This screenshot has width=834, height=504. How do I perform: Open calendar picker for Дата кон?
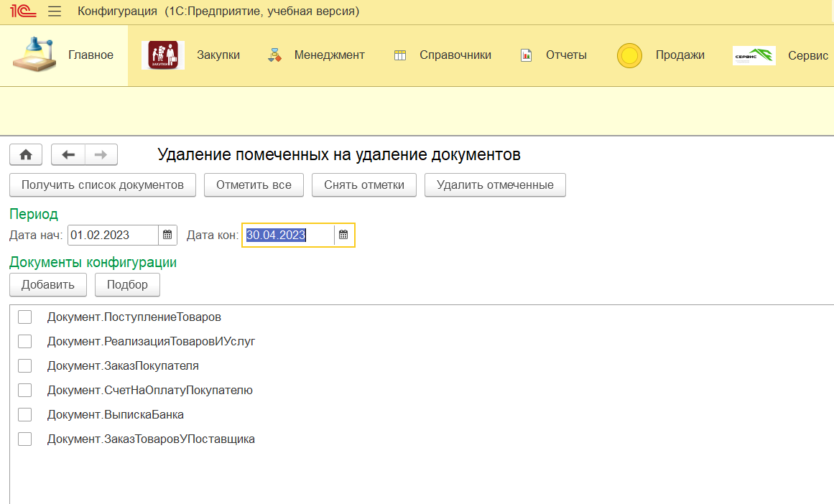343,235
